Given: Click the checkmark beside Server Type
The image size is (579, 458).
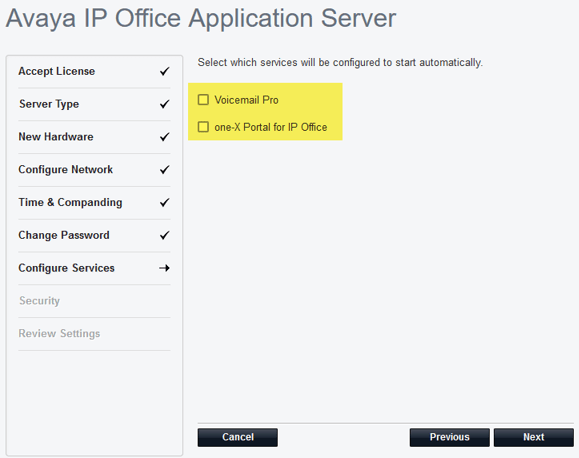Looking at the screenshot, I should pyautogui.click(x=165, y=104).
